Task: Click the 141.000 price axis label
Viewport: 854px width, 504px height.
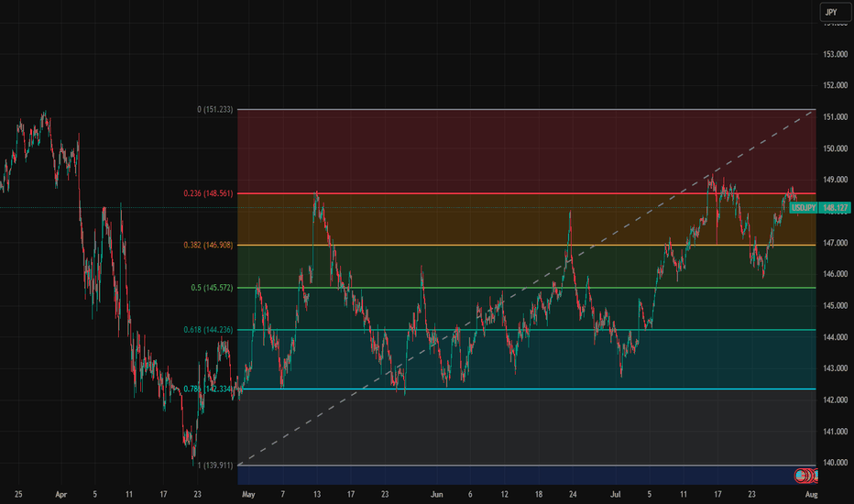Action: 836,431
